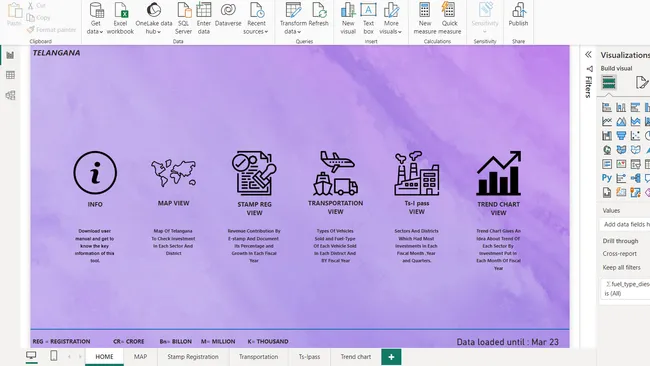
Task: Open the Ts-Ipass page tab
Action: (309, 356)
